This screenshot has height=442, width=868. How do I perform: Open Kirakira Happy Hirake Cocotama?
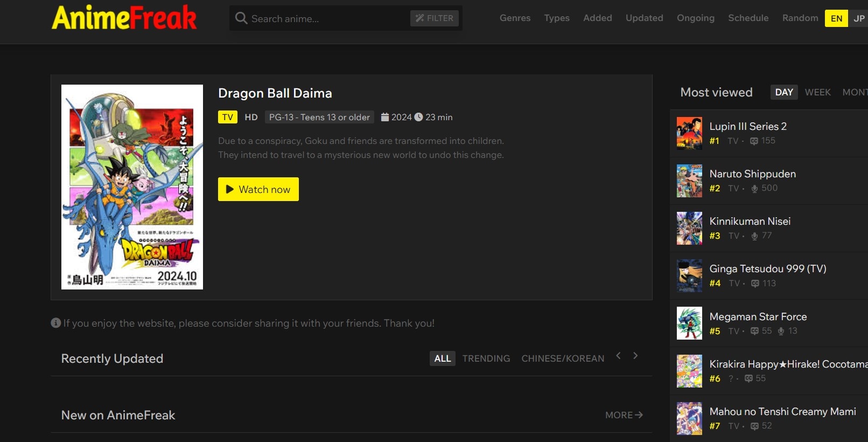pos(788,364)
